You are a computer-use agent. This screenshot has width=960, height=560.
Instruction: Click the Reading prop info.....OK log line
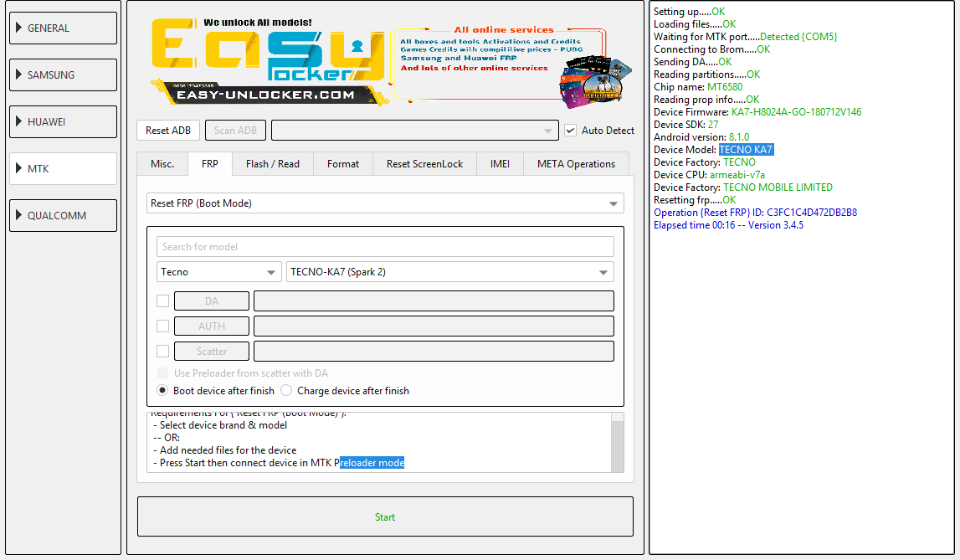(706, 100)
